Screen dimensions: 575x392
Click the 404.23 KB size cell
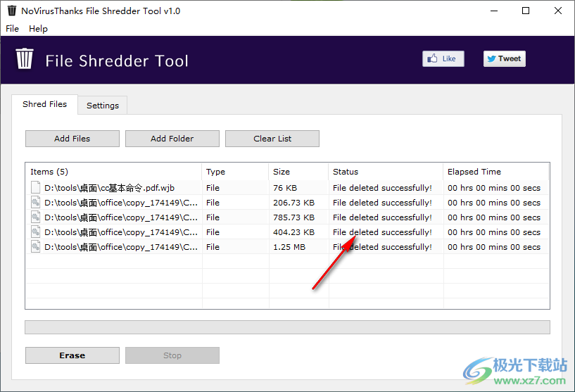point(293,232)
